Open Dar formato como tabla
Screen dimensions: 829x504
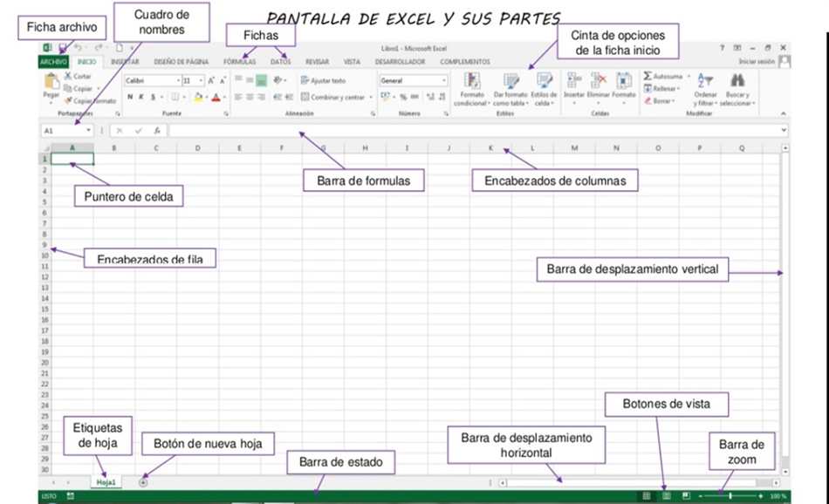(510, 89)
